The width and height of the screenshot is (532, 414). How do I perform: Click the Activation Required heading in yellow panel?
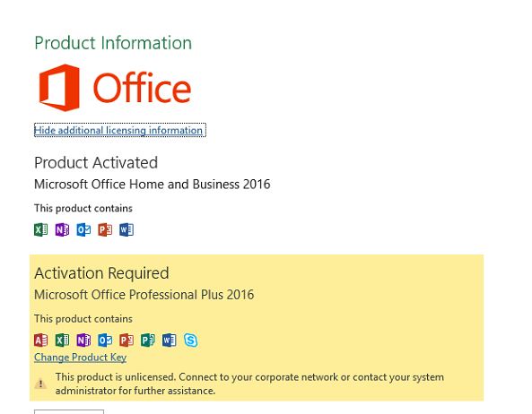[x=101, y=273]
